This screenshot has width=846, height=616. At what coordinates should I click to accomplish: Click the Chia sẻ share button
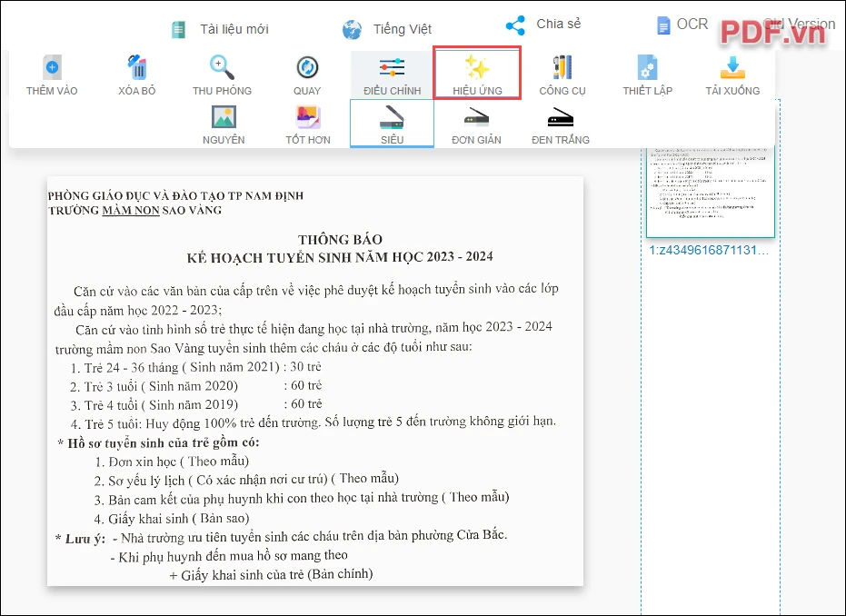(x=543, y=25)
